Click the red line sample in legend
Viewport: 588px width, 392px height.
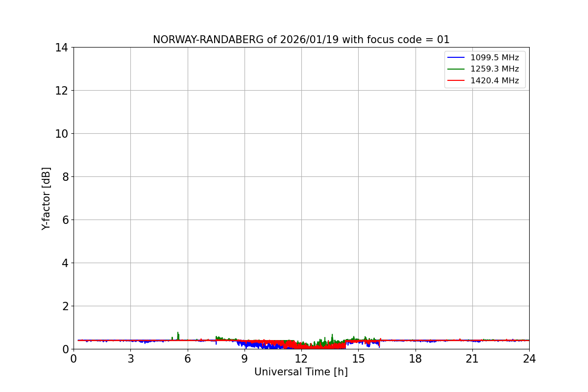[456, 81]
